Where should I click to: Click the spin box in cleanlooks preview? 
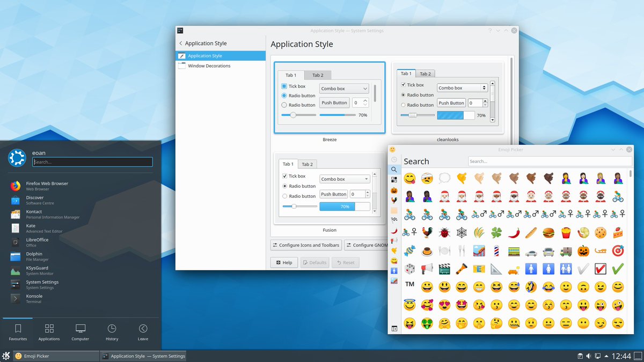(x=478, y=103)
